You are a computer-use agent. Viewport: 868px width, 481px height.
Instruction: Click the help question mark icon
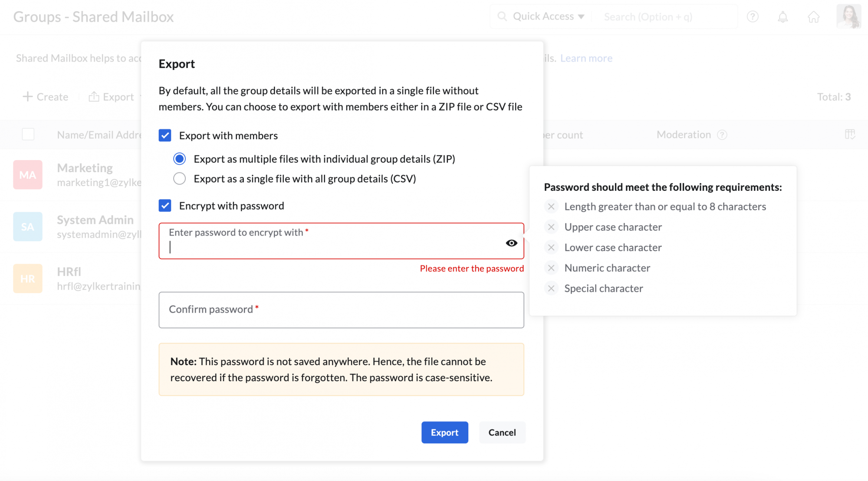point(753,17)
